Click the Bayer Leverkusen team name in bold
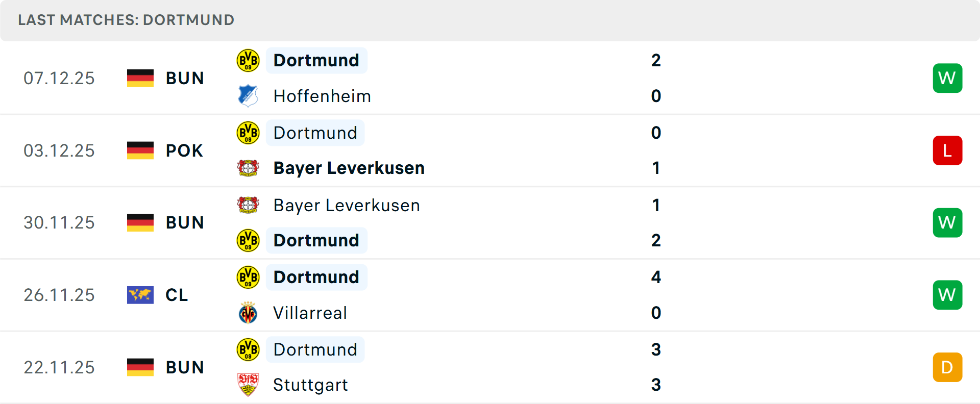This screenshot has width=980, height=404. coord(349,167)
